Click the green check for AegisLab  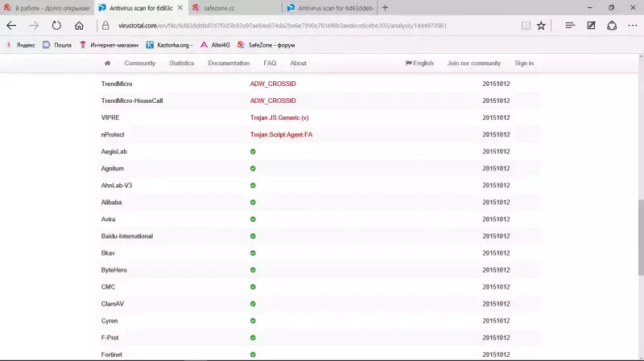(x=253, y=151)
